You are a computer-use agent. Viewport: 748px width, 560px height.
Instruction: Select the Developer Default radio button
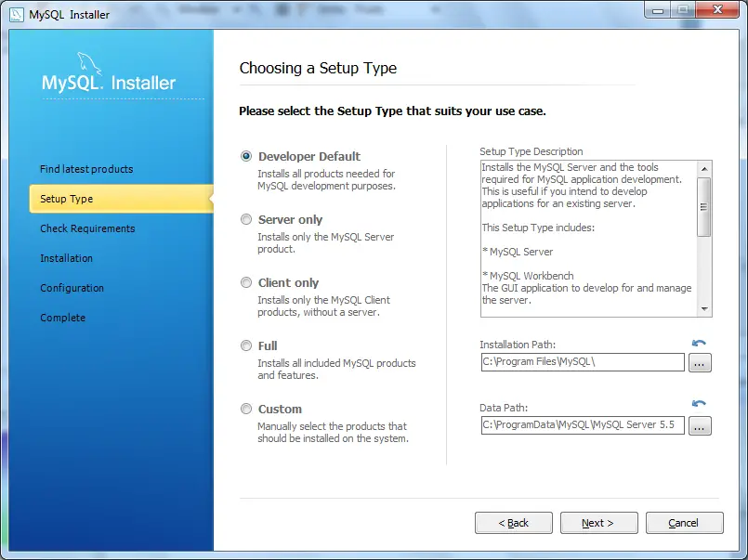[x=246, y=156]
